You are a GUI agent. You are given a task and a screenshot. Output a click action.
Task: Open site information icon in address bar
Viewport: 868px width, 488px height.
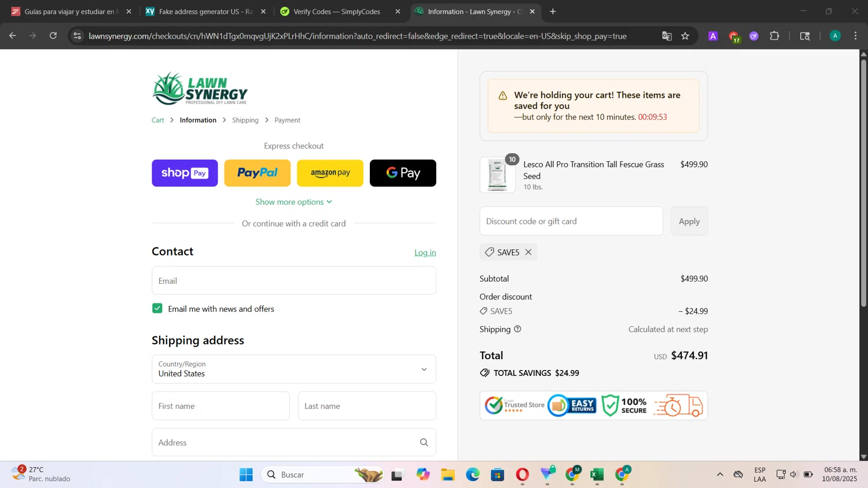pos(77,36)
